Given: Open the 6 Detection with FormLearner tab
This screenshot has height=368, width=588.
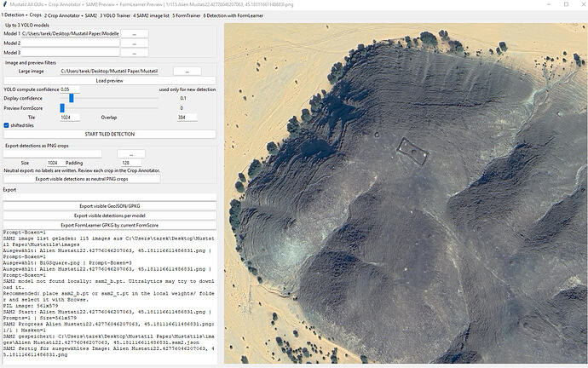Looking at the screenshot, I should (233, 15).
